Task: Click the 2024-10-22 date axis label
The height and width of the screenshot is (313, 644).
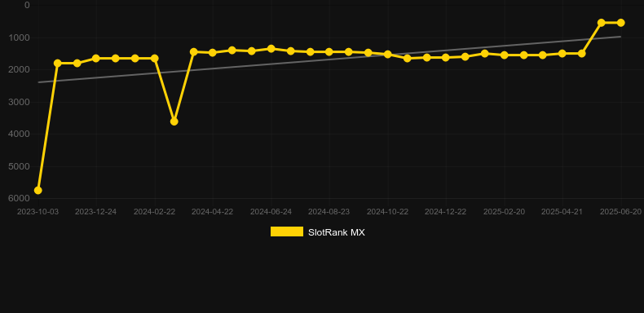Action: click(x=388, y=212)
